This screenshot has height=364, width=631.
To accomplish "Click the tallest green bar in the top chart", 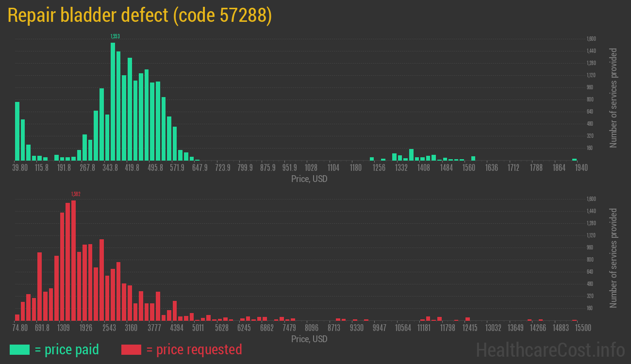I will coord(113,102).
